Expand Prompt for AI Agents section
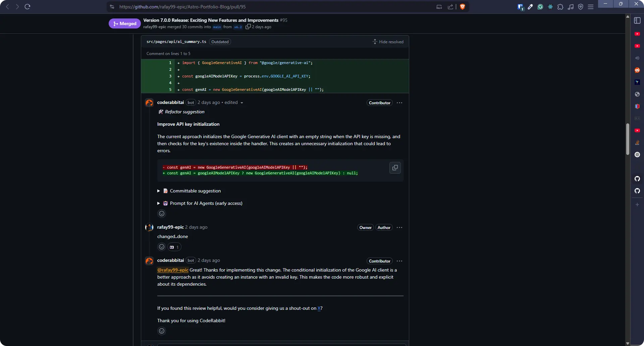 pyautogui.click(x=200, y=203)
